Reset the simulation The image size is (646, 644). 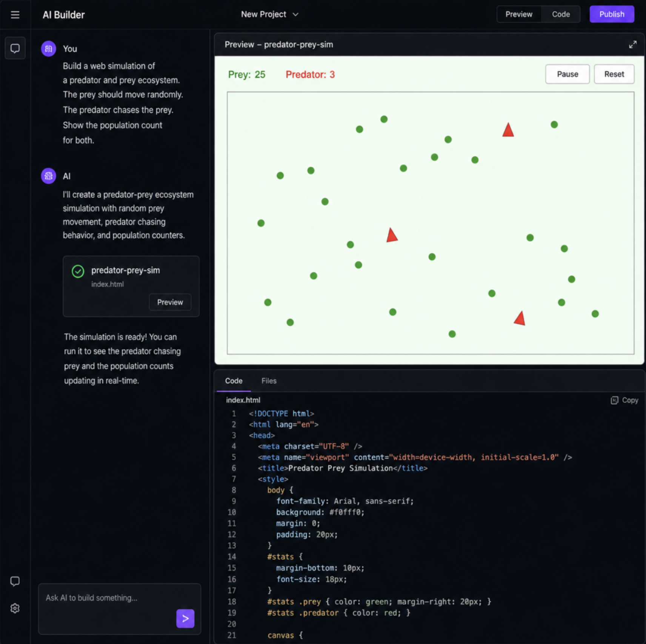614,74
